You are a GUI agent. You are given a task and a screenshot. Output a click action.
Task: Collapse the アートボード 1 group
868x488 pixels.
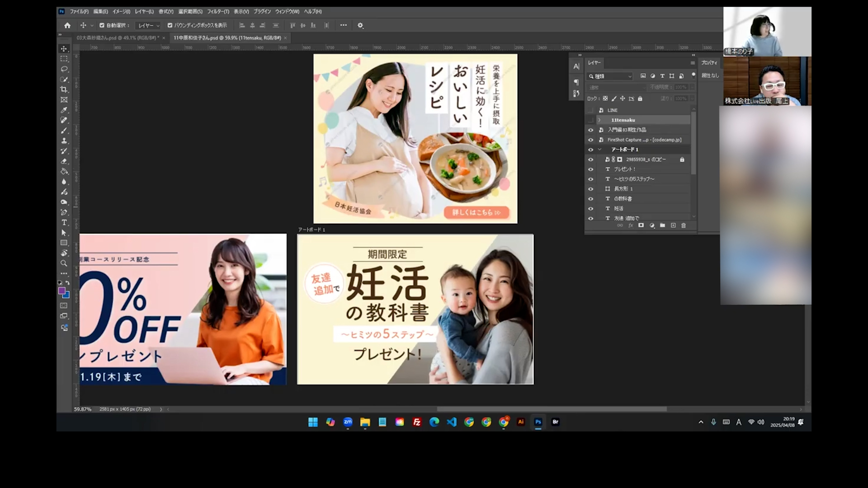[600, 150]
